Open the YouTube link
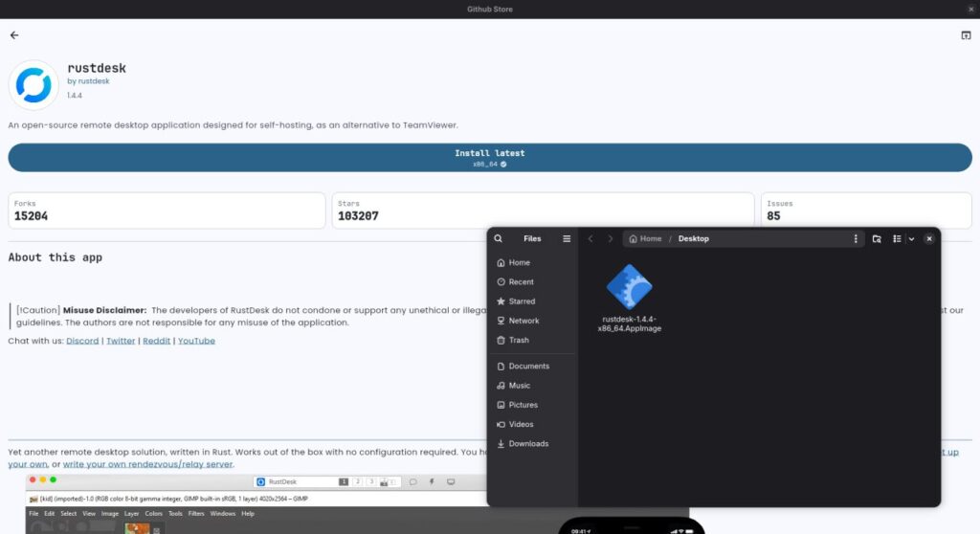The image size is (980, 534). coord(196,341)
